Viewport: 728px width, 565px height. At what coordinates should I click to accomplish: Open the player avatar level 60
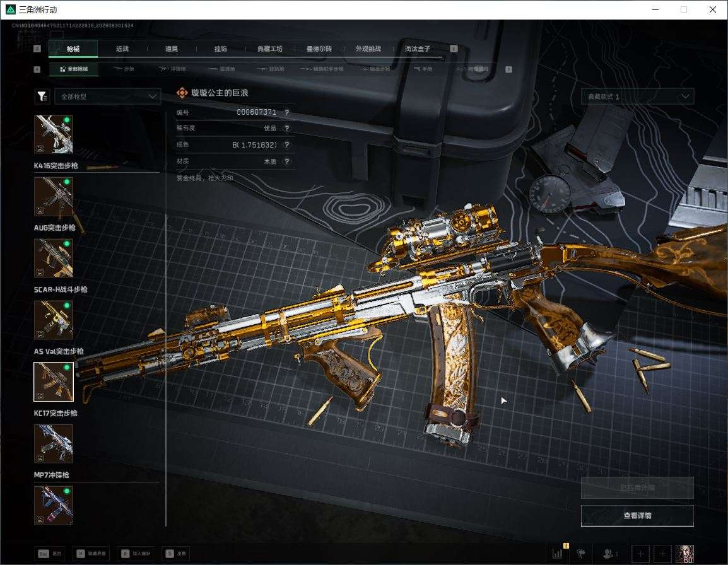[685, 554]
